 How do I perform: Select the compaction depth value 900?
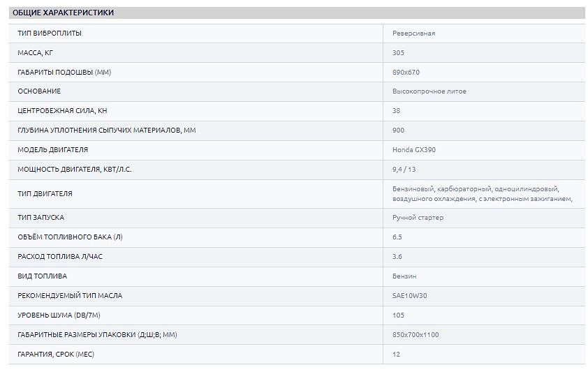398,131
